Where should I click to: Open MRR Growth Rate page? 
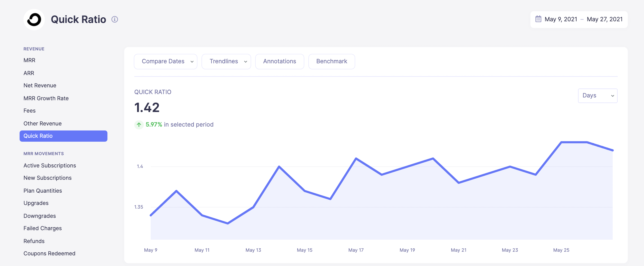click(x=46, y=98)
